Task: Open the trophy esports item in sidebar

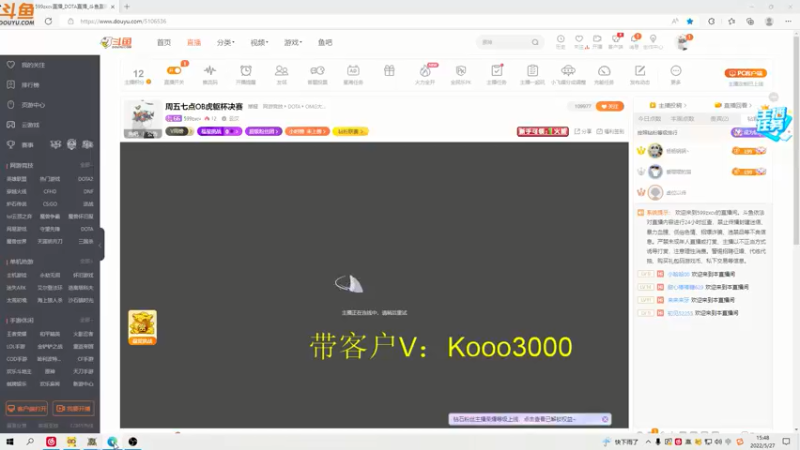Action: (20, 145)
